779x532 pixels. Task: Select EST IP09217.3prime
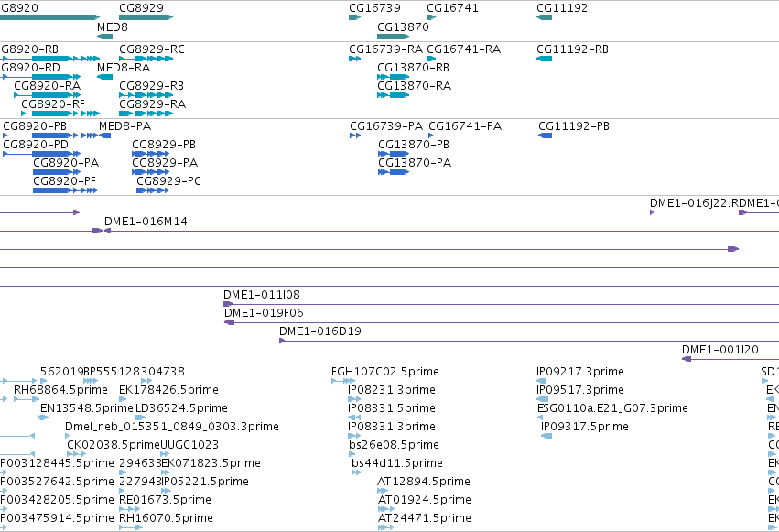tap(580, 372)
